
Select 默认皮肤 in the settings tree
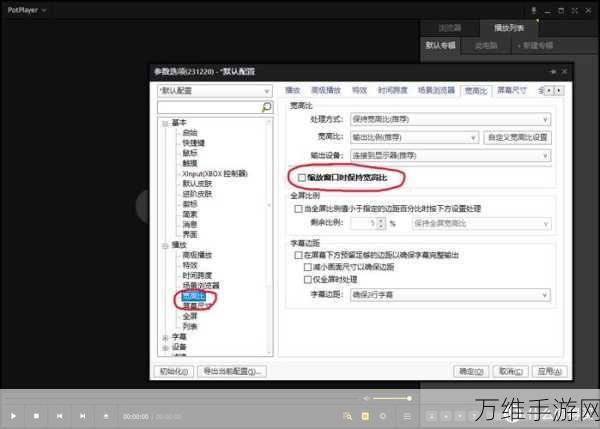click(197, 184)
